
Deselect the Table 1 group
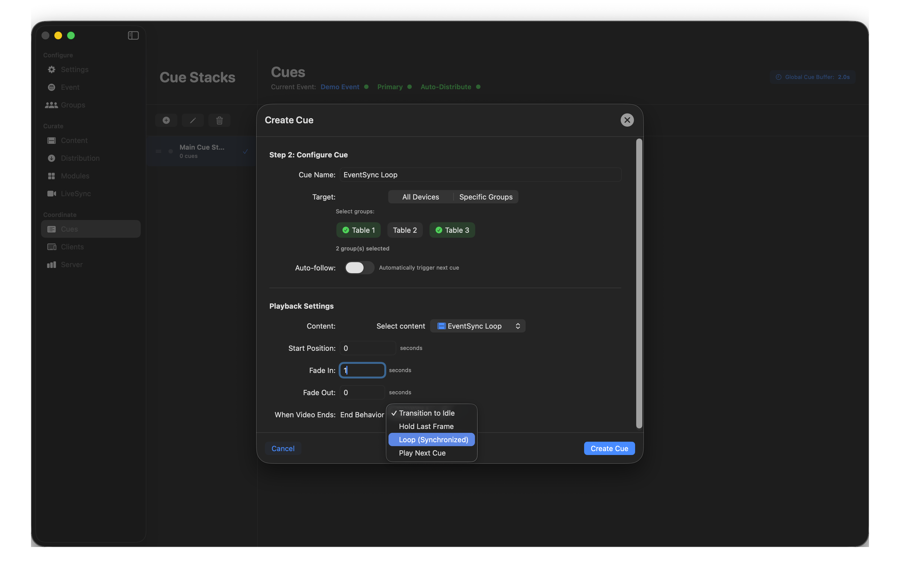358,230
